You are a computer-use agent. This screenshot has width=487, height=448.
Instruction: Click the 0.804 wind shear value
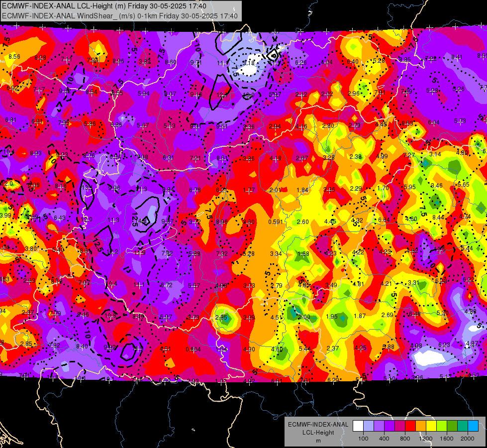193,349
